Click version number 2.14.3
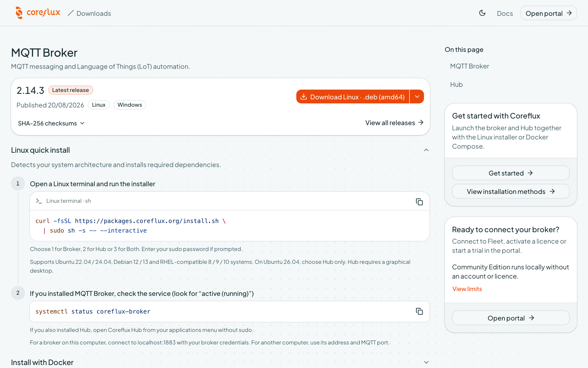The image size is (588, 368). (31, 91)
